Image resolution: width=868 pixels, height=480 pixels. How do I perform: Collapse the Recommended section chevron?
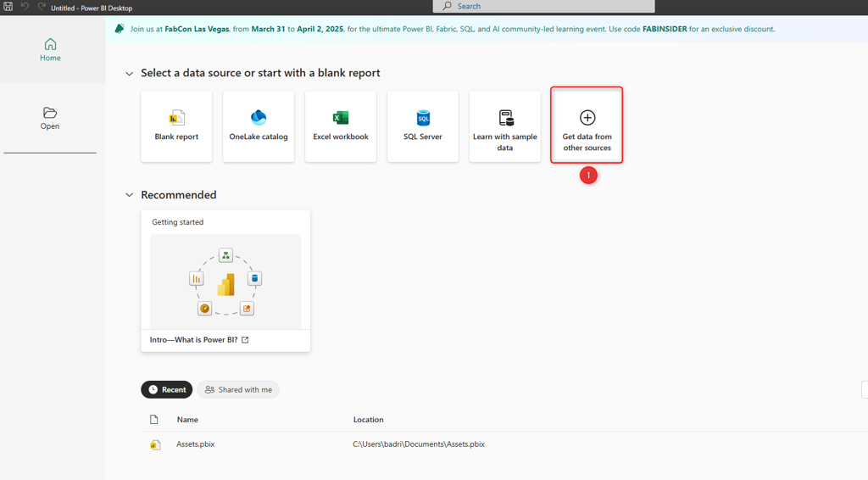tap(129, 195)
